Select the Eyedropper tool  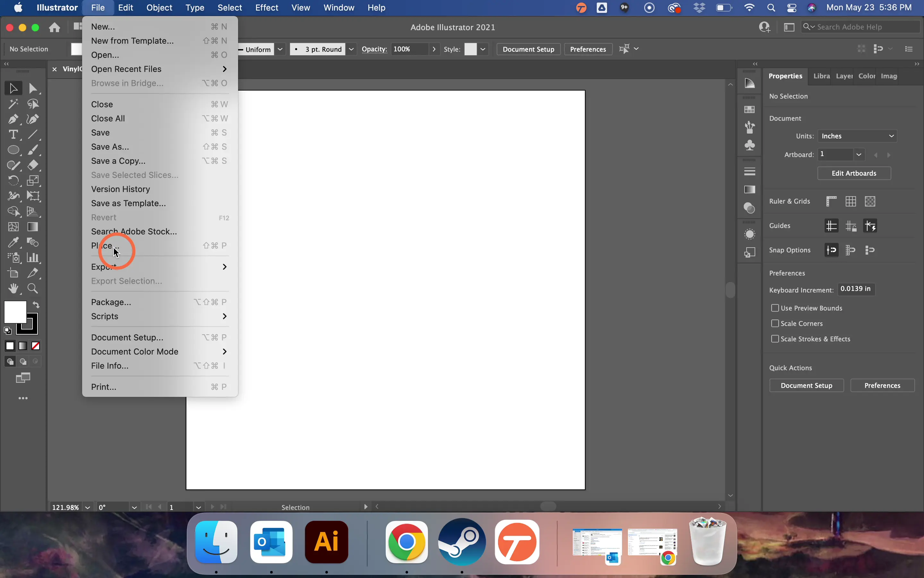pyautogui.click(x=13, y=242)
